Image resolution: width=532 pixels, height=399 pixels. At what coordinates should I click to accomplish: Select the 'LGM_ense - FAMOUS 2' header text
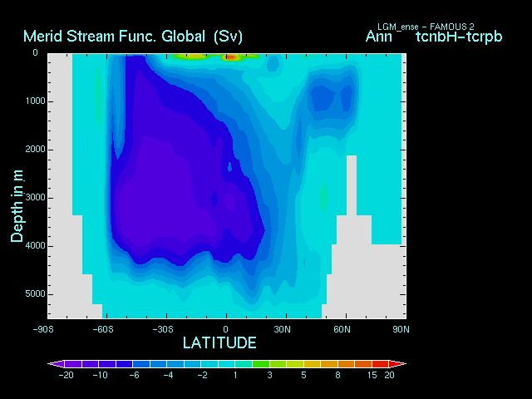(426, 27)
